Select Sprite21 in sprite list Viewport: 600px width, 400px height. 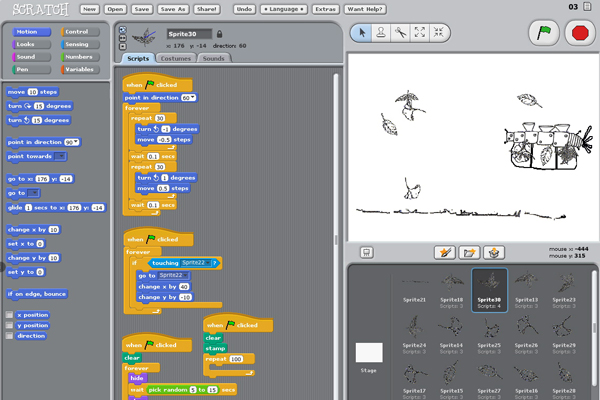pos(414,290)
